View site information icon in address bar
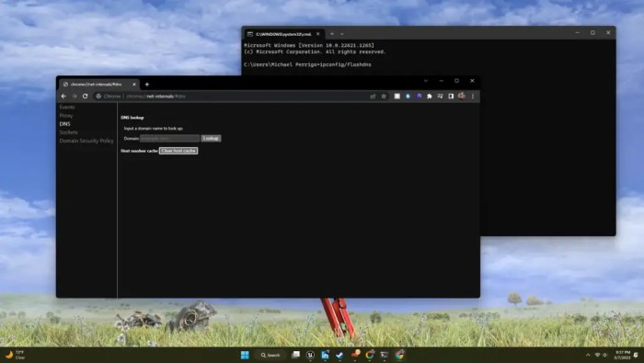This screenshot has width=644, height=363. click(x=98, y=96)
